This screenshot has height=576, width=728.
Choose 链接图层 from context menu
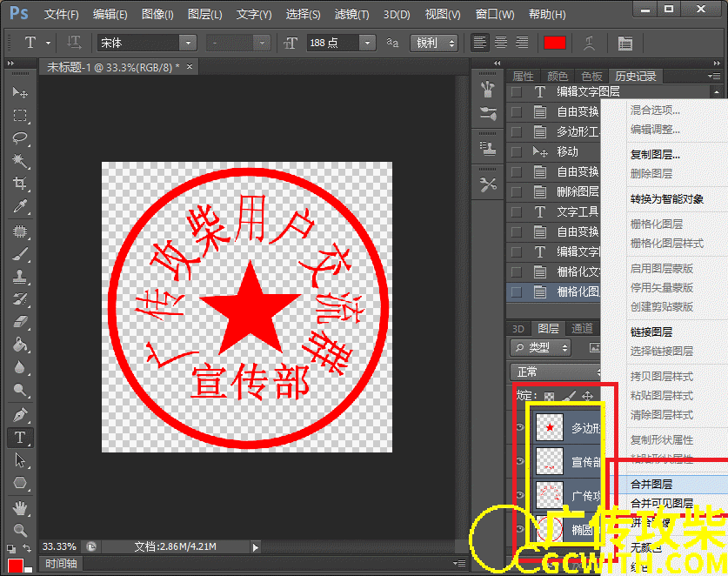pyautogui.click(x=651, y=332)
